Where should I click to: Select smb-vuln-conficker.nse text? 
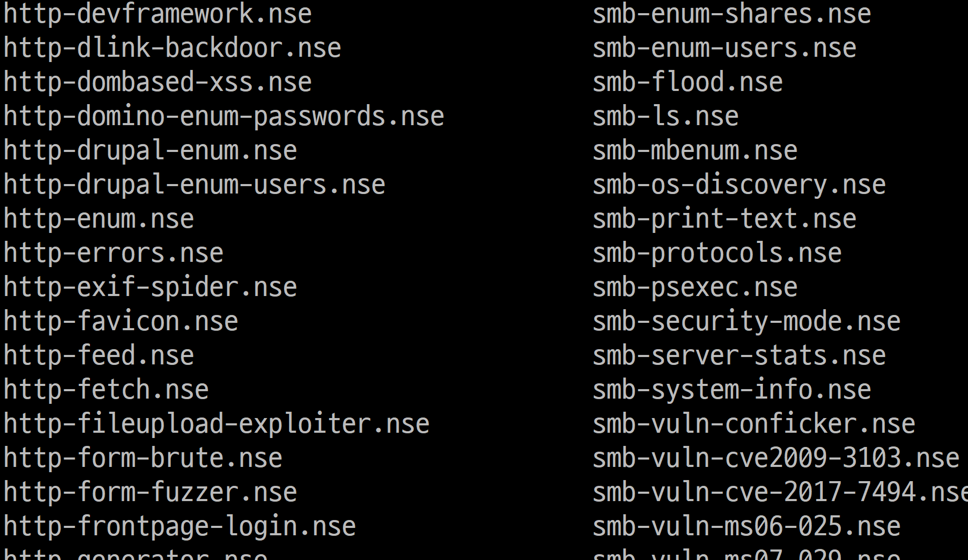(x=754, y=424)
